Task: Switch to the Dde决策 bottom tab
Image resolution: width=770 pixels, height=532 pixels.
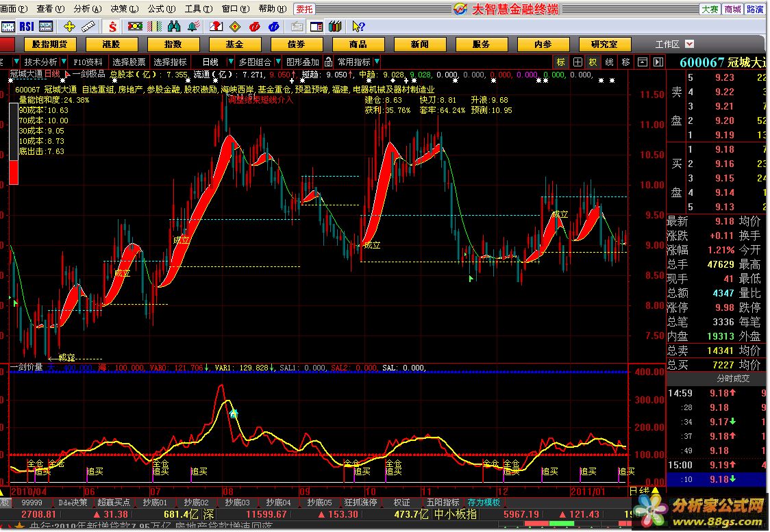Action: tap(73, 503)
